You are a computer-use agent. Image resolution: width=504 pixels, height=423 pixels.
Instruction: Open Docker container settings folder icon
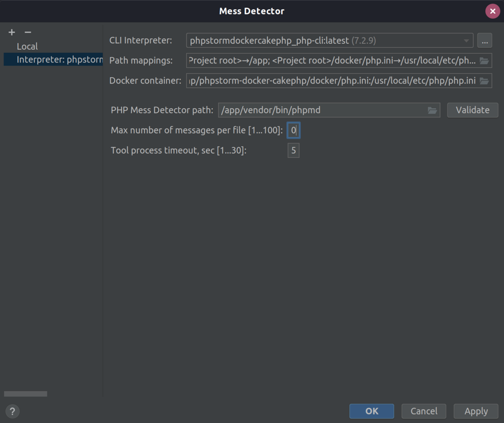point(484,81)
